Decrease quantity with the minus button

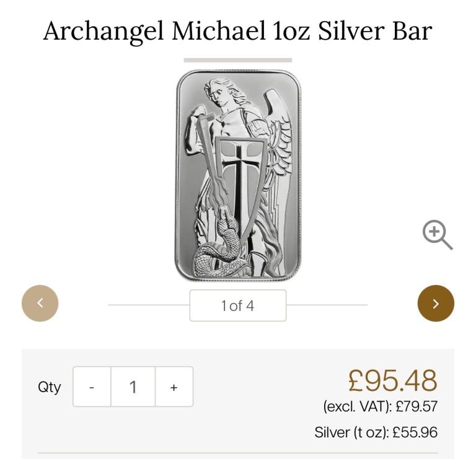click(92, 387)
